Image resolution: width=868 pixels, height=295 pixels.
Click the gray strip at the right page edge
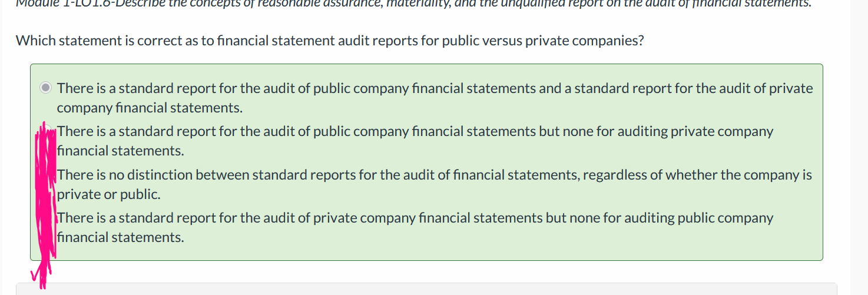[859, 147]
